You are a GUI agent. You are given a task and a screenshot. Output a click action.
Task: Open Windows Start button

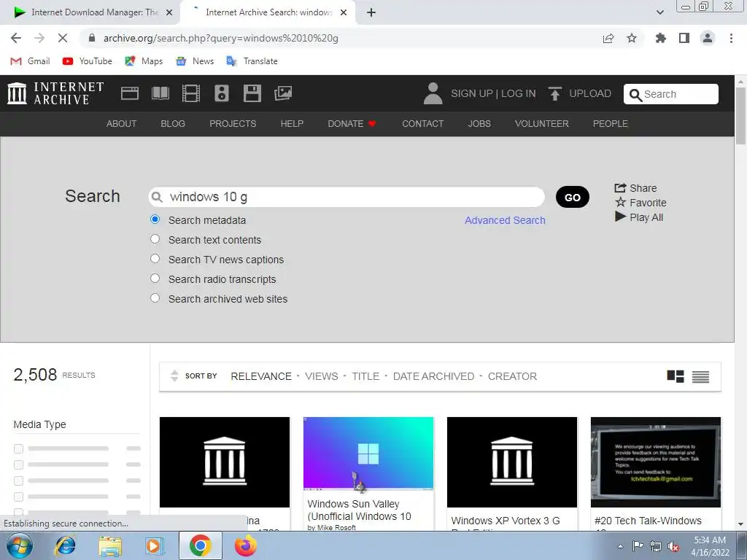[20, 545]
